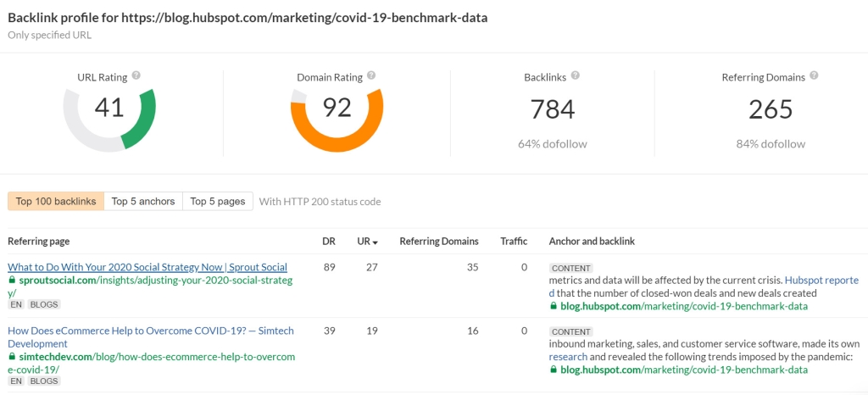Click EN tag in Sprout Social row

(x=15, y=304)
